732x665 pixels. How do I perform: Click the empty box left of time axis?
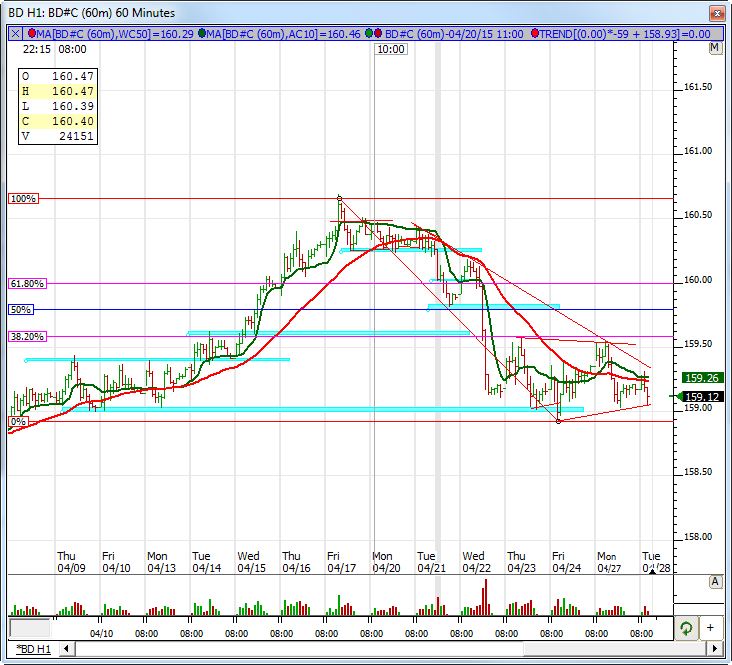click(30, 628)
